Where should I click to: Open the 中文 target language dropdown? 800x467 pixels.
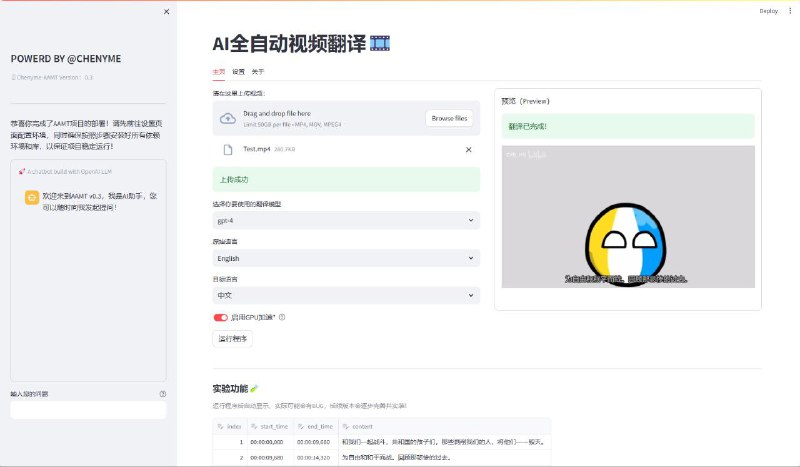pyautogui.click(x=346, y=295)
